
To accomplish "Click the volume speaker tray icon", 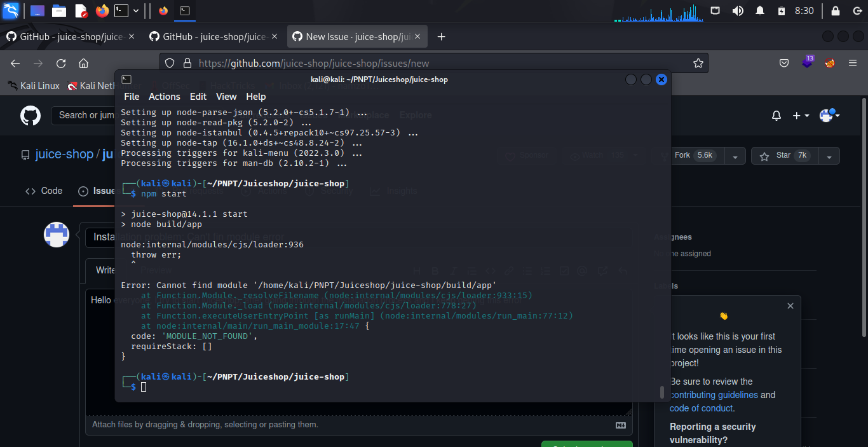I will pos(738,11).
